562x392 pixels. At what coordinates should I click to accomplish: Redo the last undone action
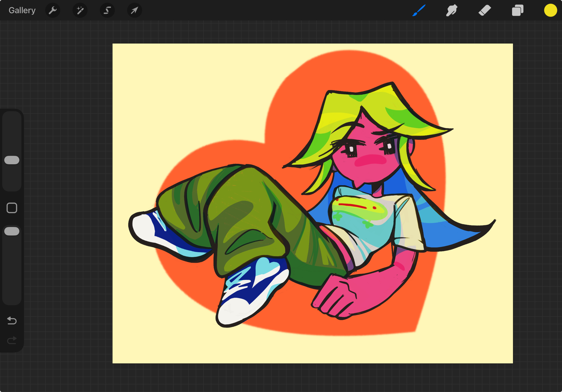12,340
